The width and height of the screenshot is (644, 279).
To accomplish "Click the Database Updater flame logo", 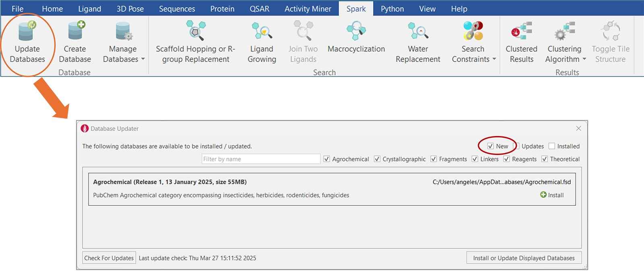I will (85, 128).
